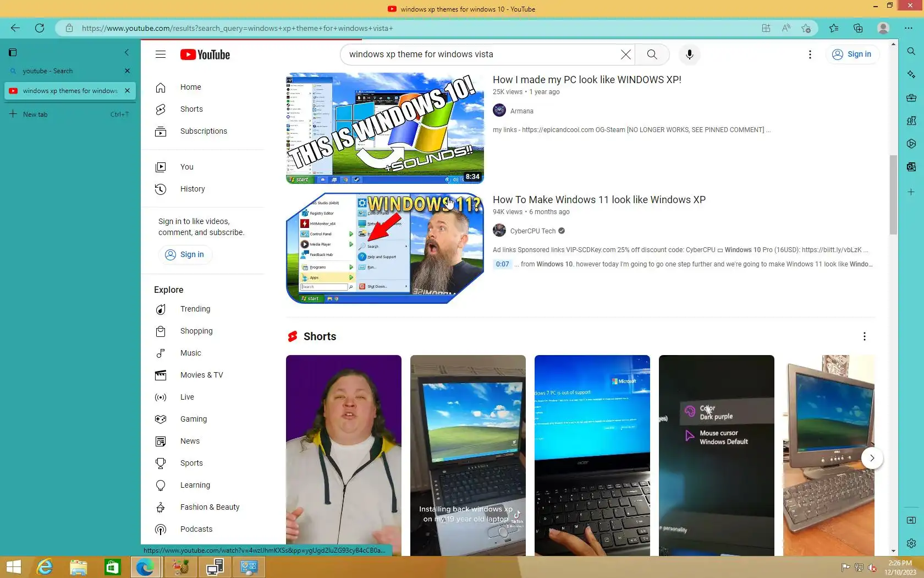The image size is (924, 578).
Task: Add this page to favorites
Action: [x=806, y=28]
